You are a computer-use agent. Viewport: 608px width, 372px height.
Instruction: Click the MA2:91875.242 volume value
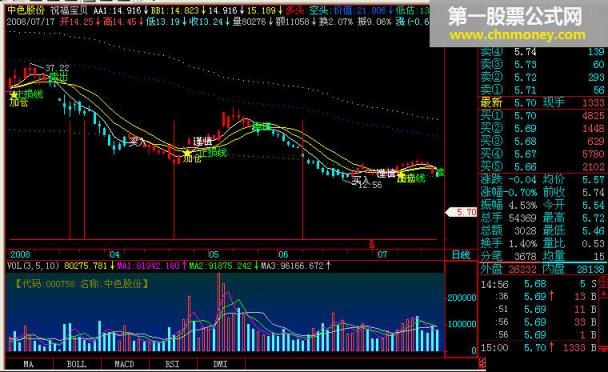(224, 266)
